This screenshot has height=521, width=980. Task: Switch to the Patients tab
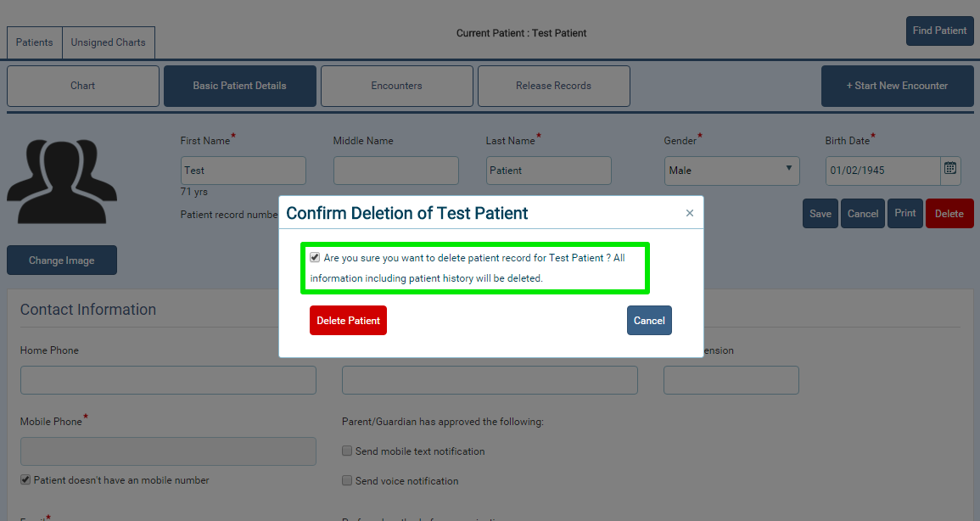(x=35, y=42)
